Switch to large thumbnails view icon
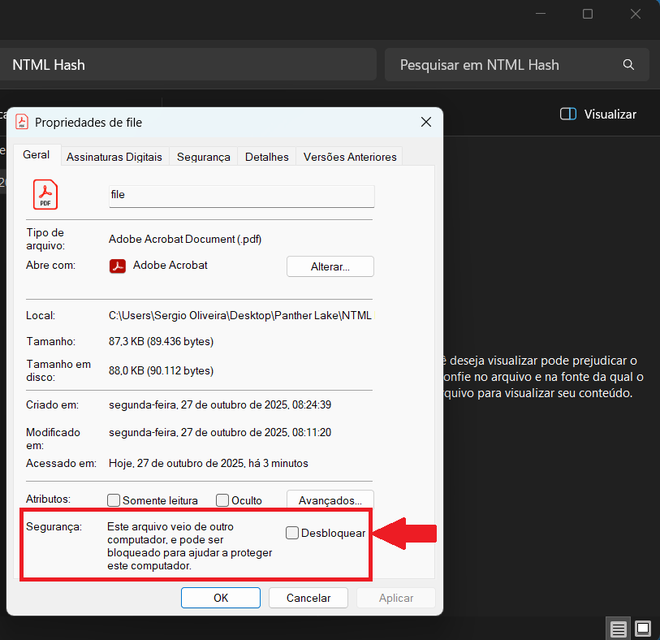This screenshot has height=640, width=660. point(643,629)
